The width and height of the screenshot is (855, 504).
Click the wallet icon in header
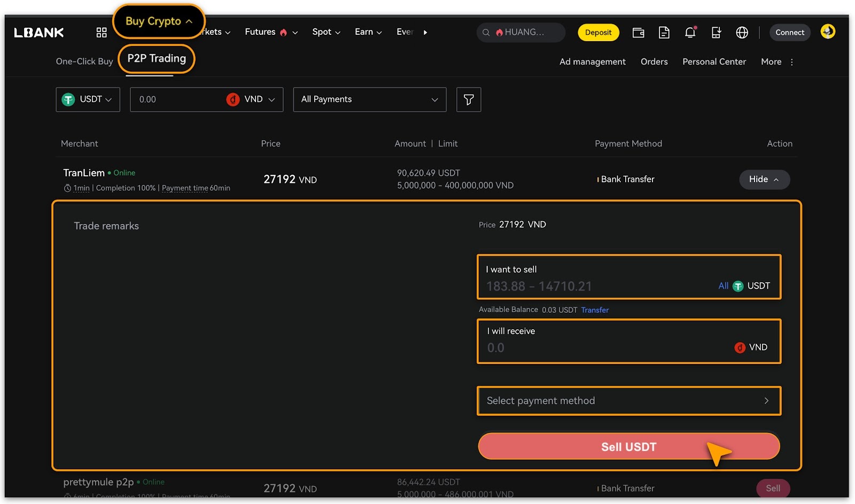[x=638, y=33]
